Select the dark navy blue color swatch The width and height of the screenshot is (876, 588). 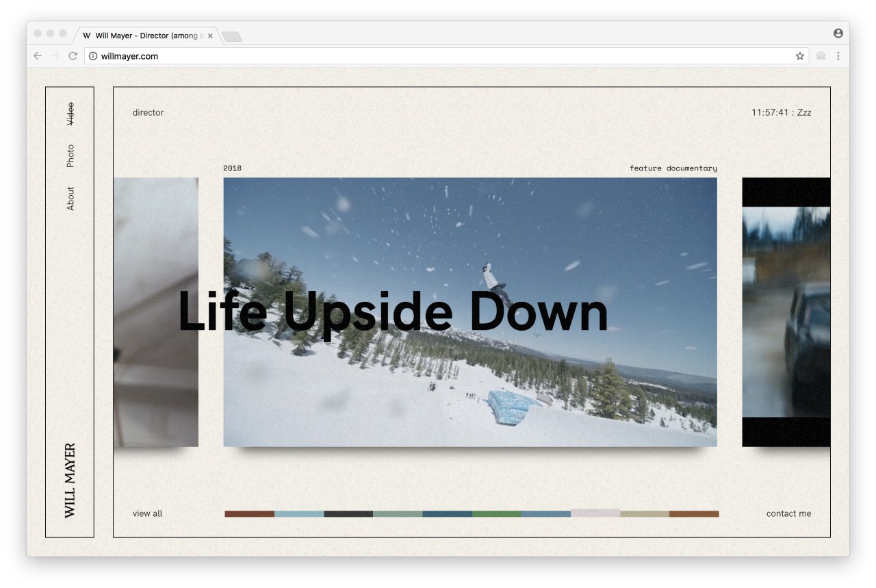click(x=447, y=513)
